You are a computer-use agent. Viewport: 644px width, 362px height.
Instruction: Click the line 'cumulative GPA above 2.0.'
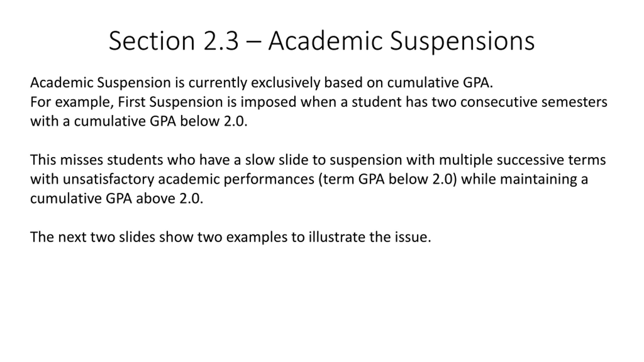(x=117, y=199)
